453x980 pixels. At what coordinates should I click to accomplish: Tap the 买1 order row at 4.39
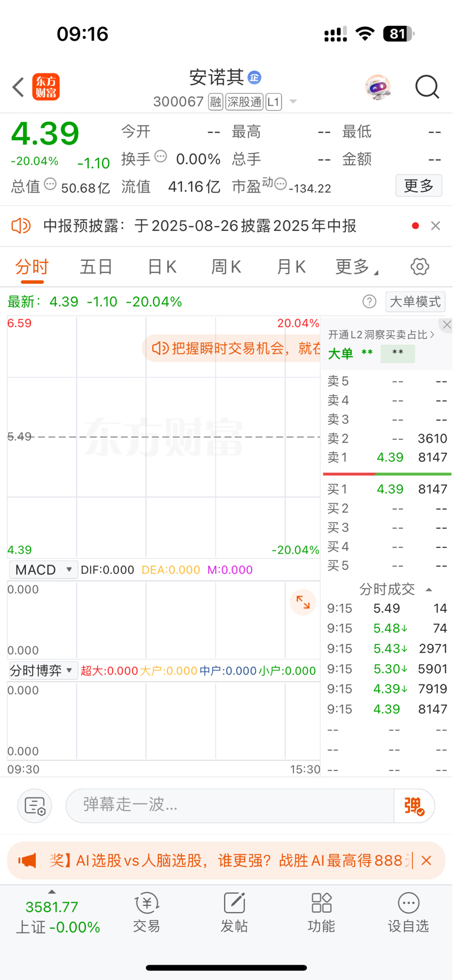pyautogui.click(x=387, y=489)
